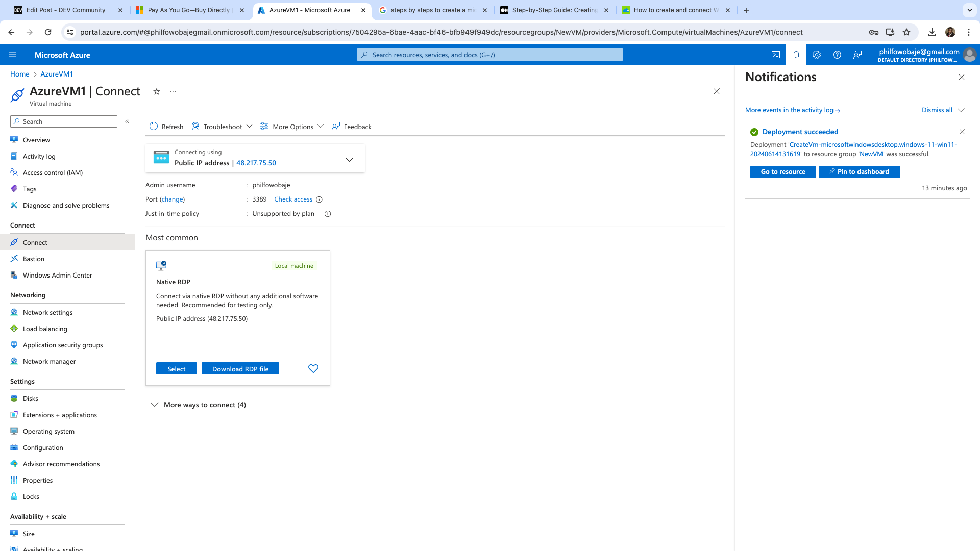Screen dimensions: 980x551
Task: Collapse the sidebar with double chevron
Action: pos(127,121)
